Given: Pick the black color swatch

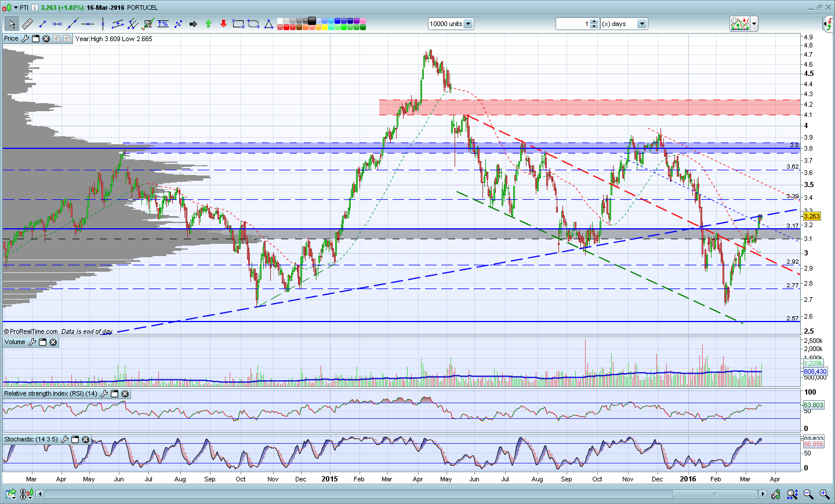Looking at the screenshot, I should [x=312, y=21].
